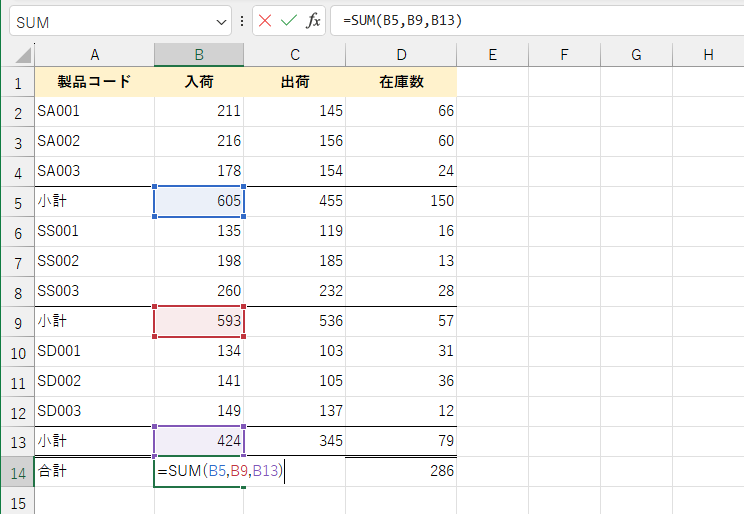Select row 15 header
Viewport: 744px width, 514px height.
(x=18, y=501)
